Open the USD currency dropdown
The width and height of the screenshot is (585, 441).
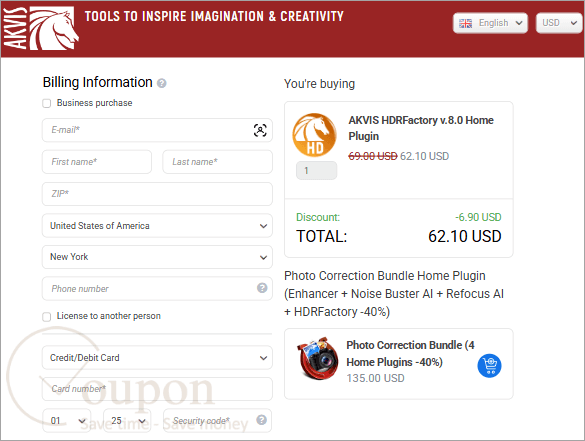559,23
